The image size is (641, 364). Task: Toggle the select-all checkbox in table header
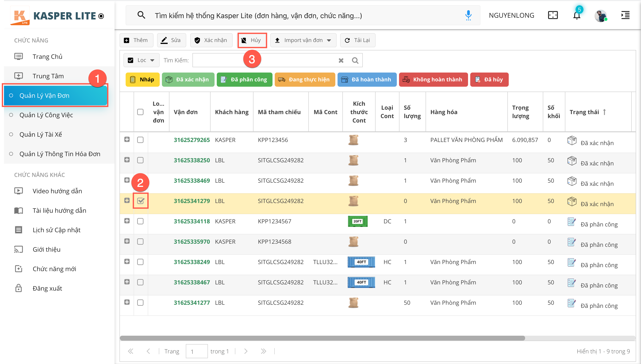140,112
